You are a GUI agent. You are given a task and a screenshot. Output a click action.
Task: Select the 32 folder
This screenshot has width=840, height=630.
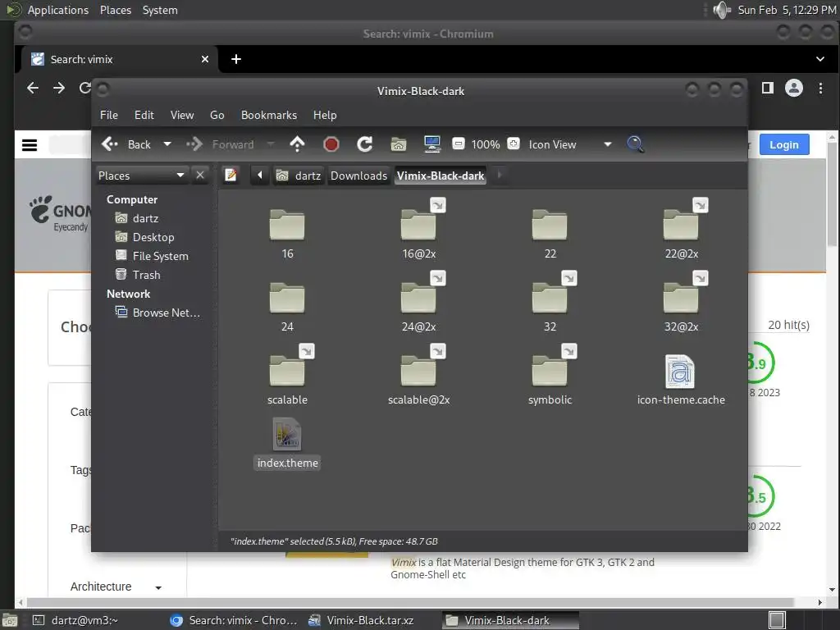(x=550, y=298)
